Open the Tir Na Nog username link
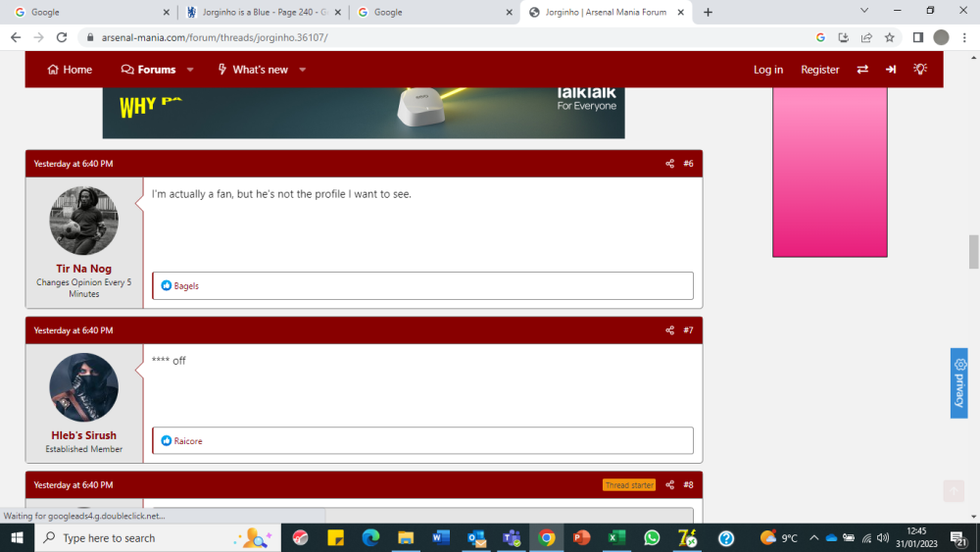 (83, 269)
